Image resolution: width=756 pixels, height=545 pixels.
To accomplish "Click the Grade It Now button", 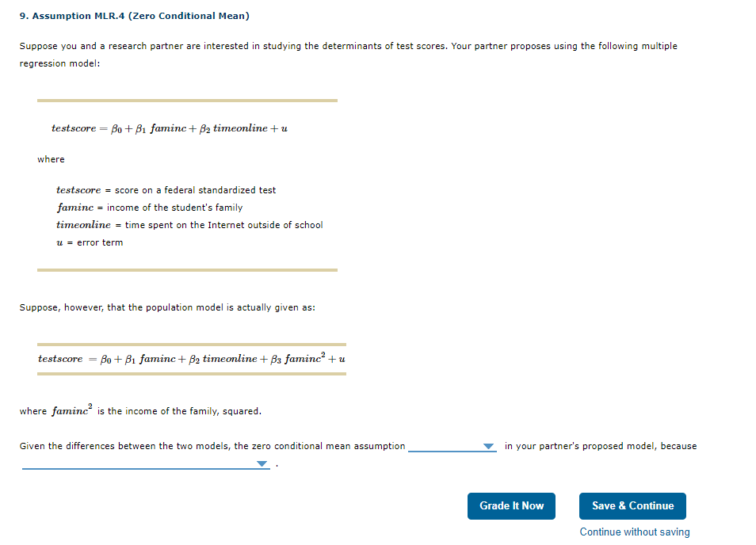I will [x=511, y=505].
